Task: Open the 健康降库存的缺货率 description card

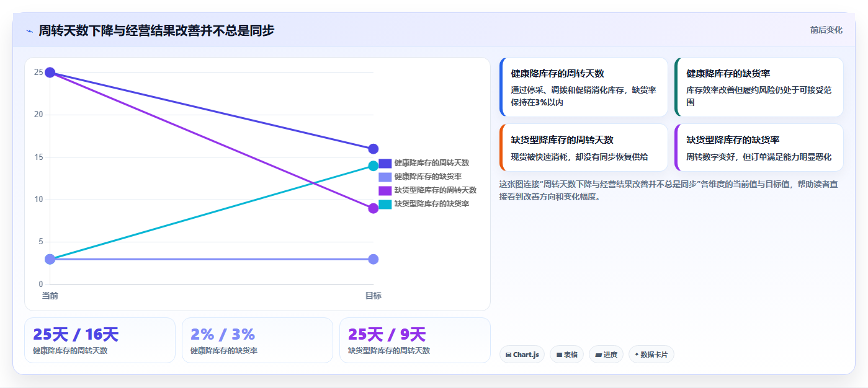Action: pos(759,87)
